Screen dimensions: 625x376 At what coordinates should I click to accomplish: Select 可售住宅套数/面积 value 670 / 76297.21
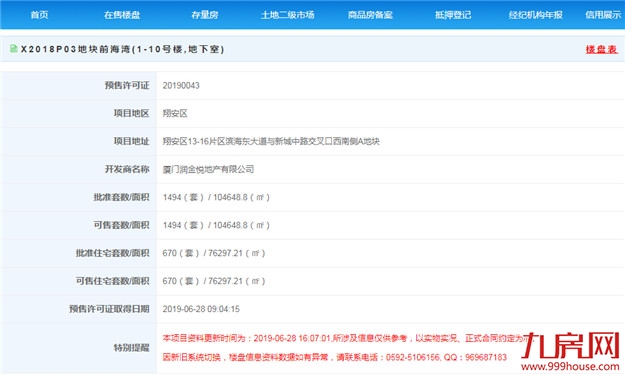point(214,281)
